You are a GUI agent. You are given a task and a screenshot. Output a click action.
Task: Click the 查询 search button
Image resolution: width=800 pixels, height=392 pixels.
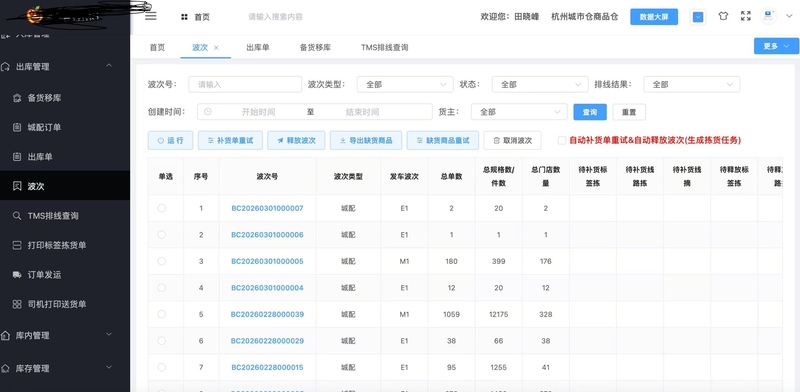590,112
